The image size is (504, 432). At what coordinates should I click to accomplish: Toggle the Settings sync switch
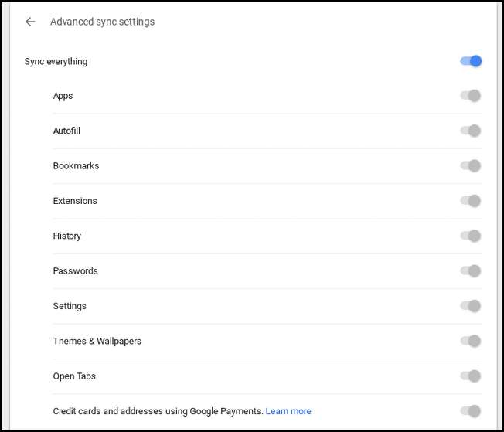pyautogui.click(x=471, y=306)
